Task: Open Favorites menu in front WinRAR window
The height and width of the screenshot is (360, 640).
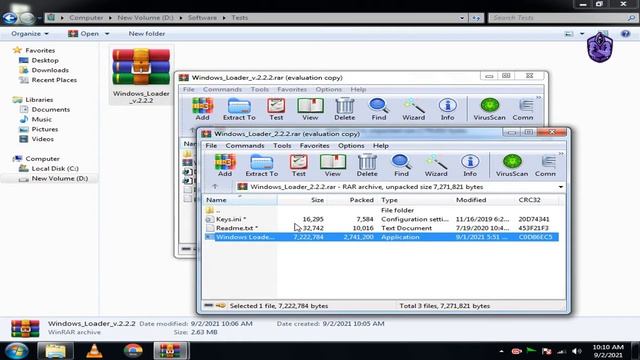Action: pos(314,146)
